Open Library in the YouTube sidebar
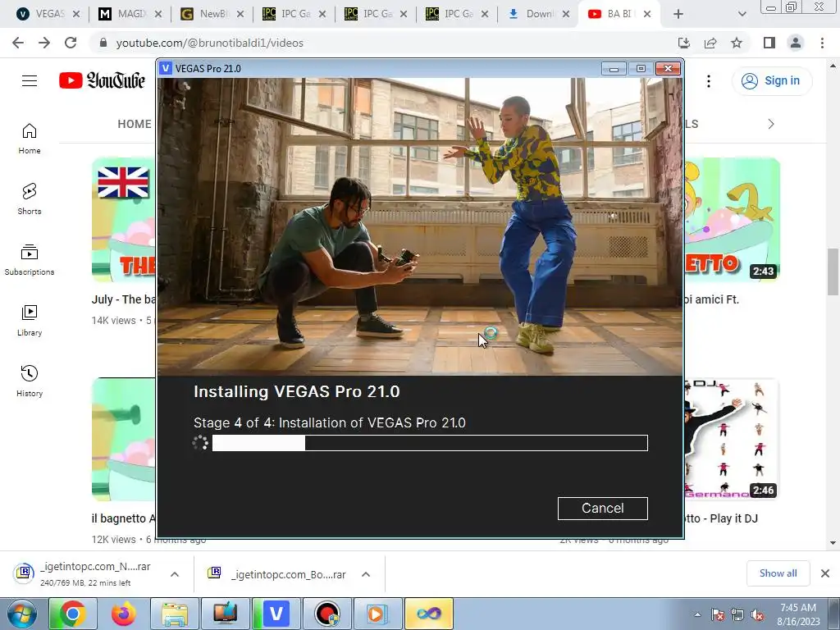Screen dimensions: 840x630 pyautogui.click(x=30, y=321)
